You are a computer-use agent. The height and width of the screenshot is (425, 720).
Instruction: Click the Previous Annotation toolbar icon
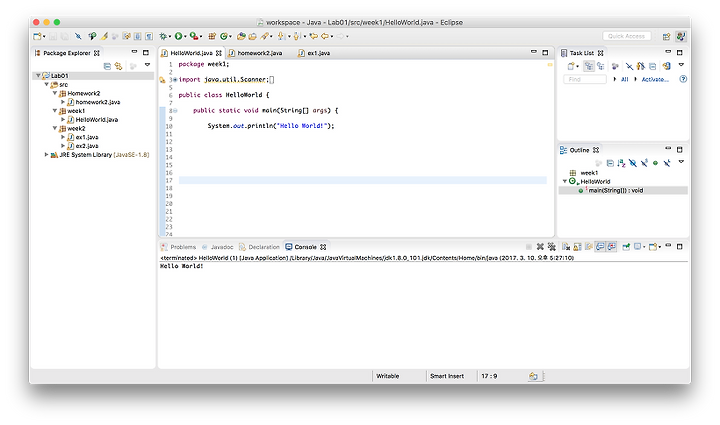[x=297, y=36]
